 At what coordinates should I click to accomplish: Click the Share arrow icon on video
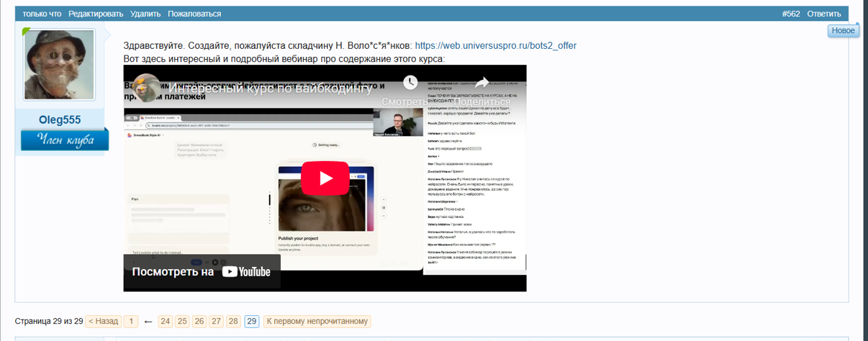(x=482, y=83)
